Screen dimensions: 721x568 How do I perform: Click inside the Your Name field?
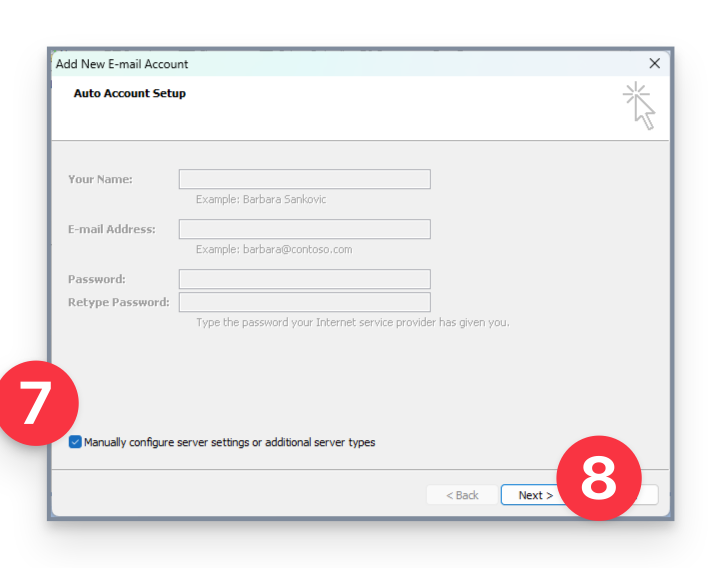click(x=304, y=179)
